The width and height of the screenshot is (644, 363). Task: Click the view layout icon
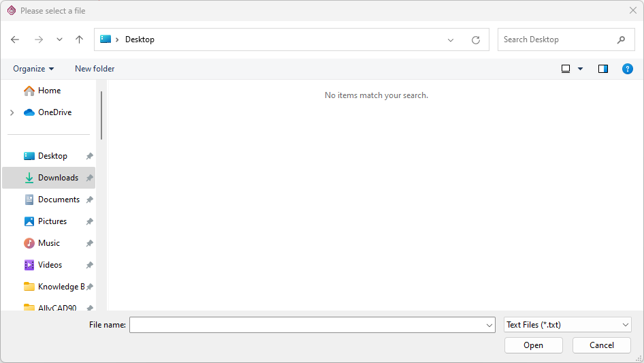(x=566, y=69)
